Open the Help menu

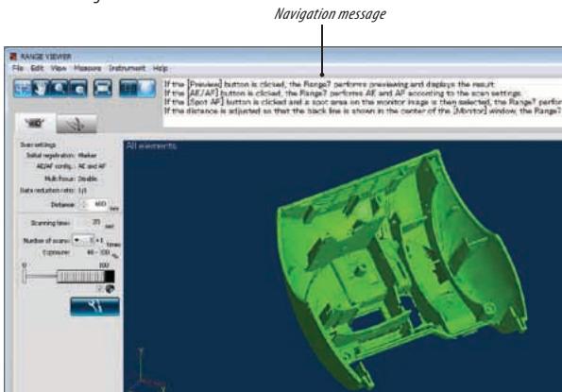pos(161,68)
